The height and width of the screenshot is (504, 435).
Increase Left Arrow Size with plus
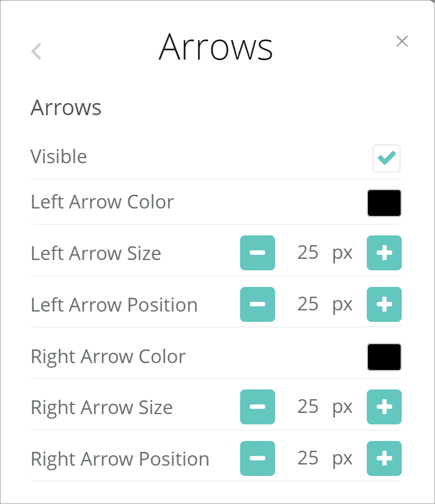click(x=384, y=253)
